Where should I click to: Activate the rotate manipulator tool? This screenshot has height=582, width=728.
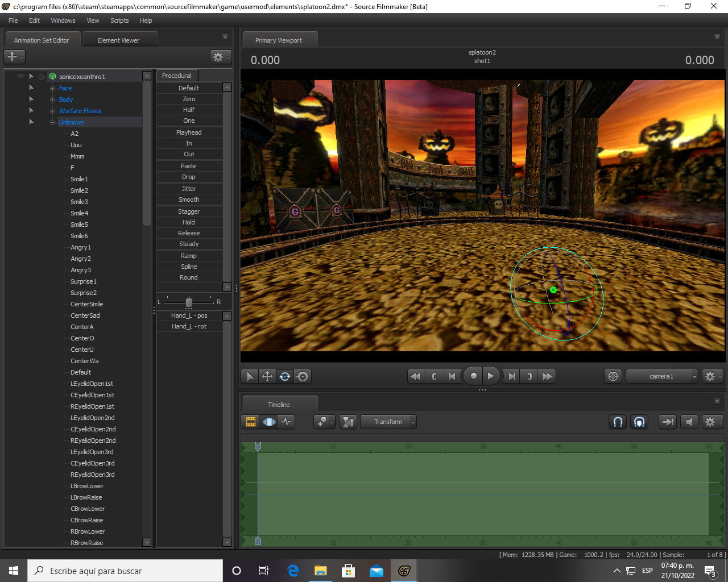[285, 376]
